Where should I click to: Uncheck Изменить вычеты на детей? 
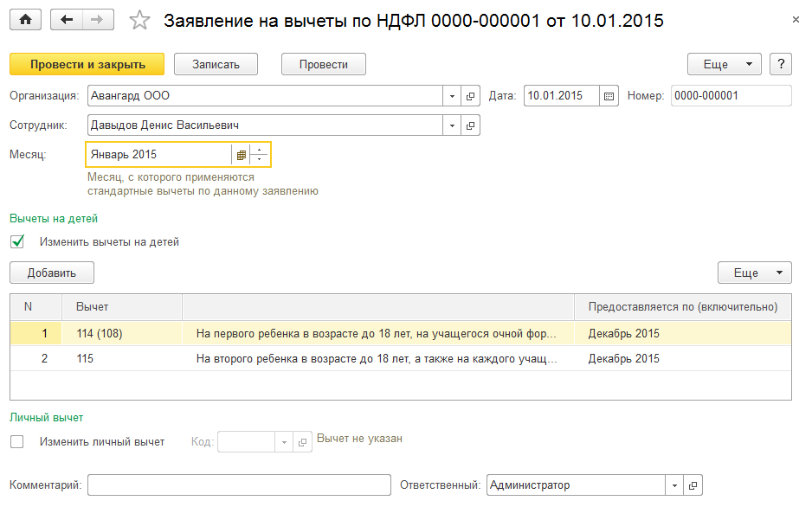click(x=17, y=242)
